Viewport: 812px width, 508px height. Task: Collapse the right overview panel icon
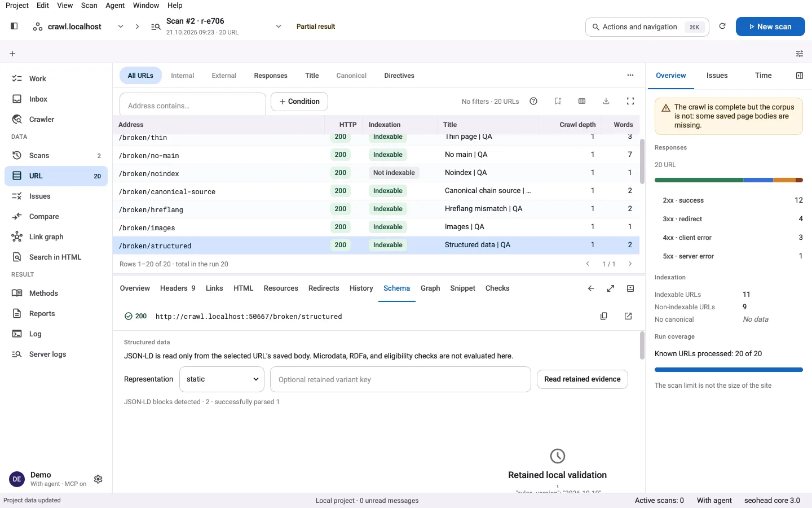click(x=799, y=76)
